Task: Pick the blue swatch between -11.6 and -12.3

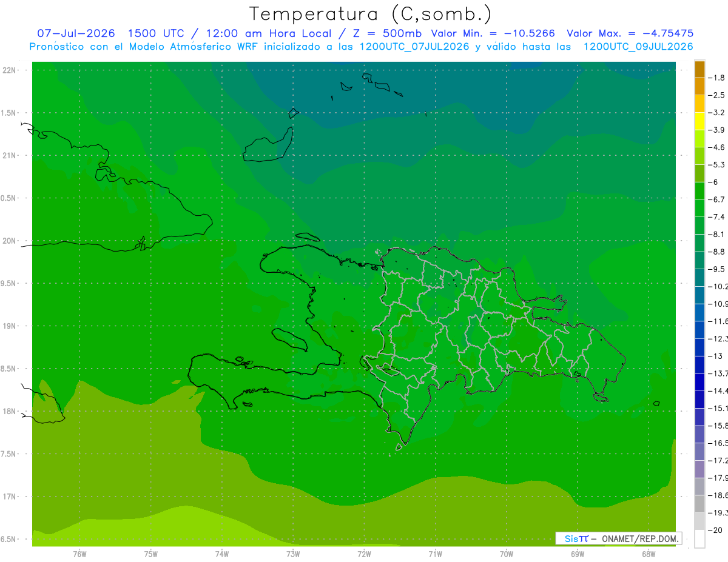Action: (x=699, y=330)
